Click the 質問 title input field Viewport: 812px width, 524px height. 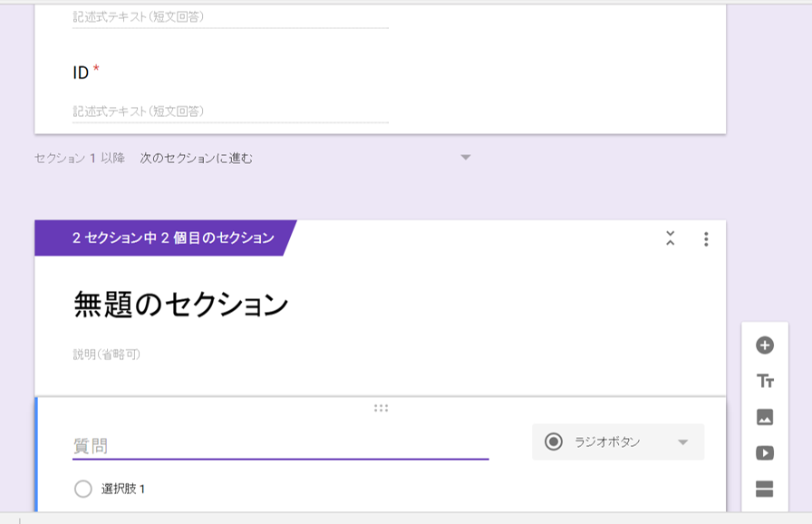click(280, 446)
